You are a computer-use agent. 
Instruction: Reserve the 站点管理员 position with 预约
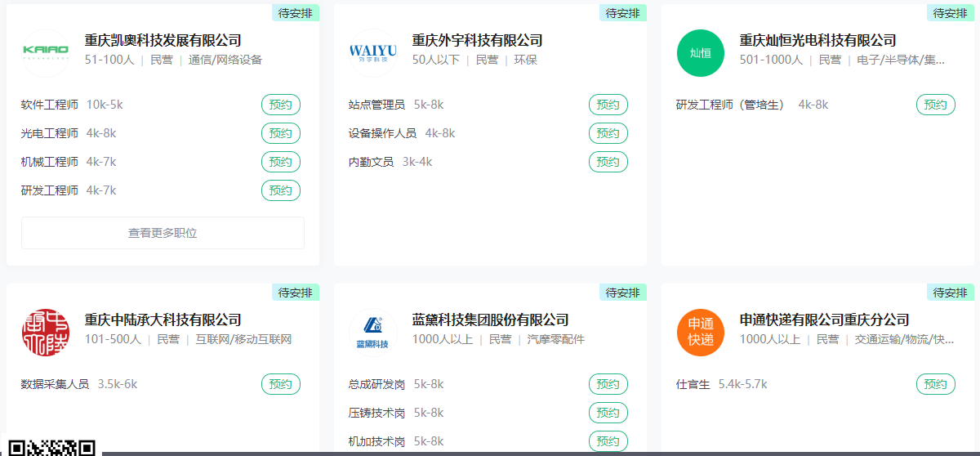point(608,105)
